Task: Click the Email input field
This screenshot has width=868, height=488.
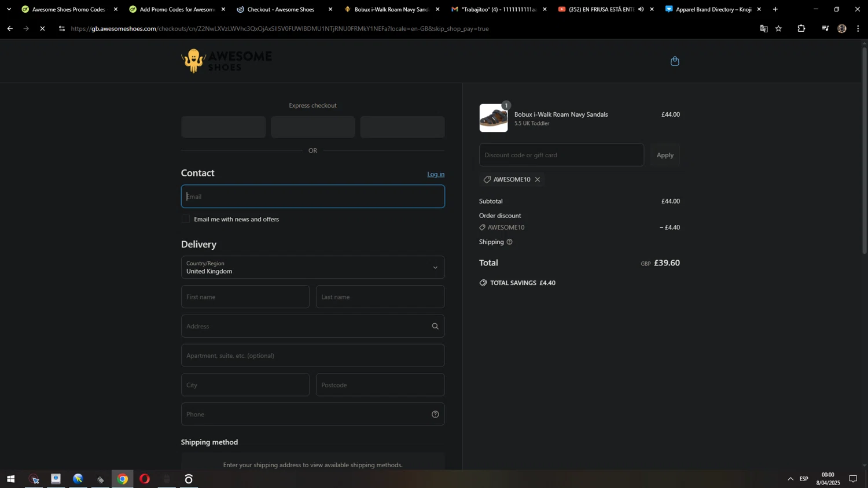Action: pos(313,197)
